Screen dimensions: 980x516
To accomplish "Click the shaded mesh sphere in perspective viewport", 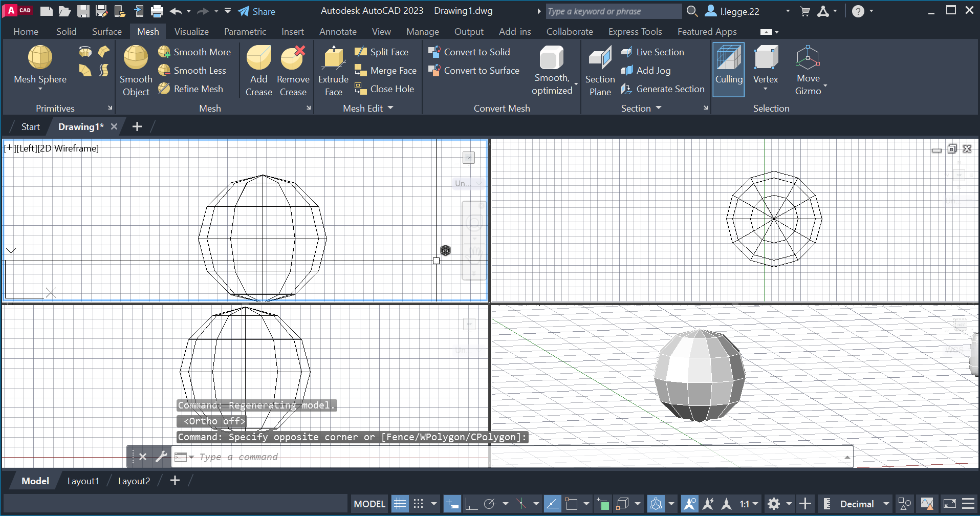I will point(700,375).
